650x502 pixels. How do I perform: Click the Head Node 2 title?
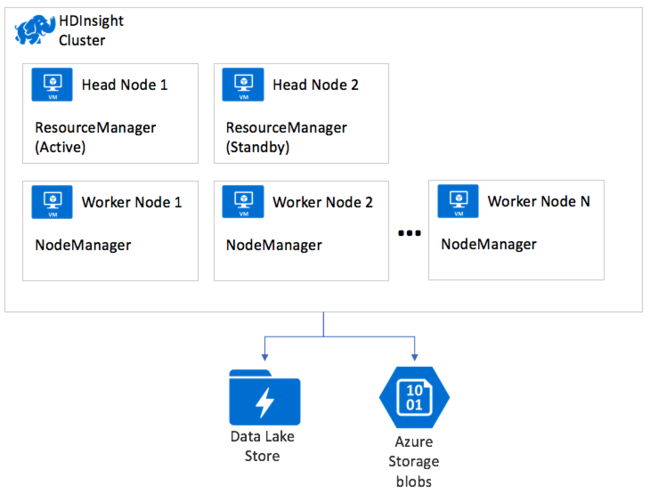tap(315, 85)
